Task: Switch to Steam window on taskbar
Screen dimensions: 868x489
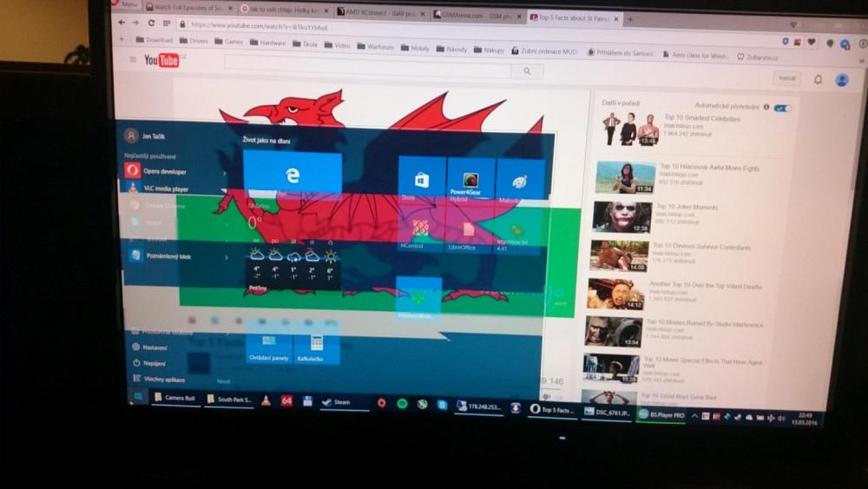Action: coord(344,403)
